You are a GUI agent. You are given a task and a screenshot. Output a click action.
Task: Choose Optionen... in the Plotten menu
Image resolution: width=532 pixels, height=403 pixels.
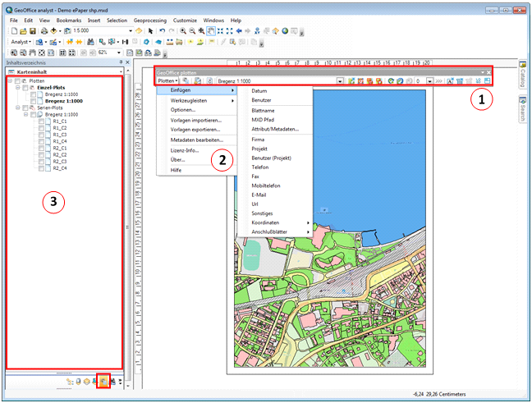point(182,109)
